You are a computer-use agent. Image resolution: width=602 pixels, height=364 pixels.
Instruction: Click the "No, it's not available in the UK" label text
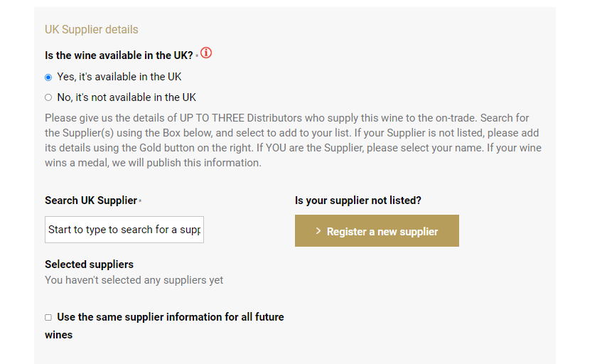point(127,97)
